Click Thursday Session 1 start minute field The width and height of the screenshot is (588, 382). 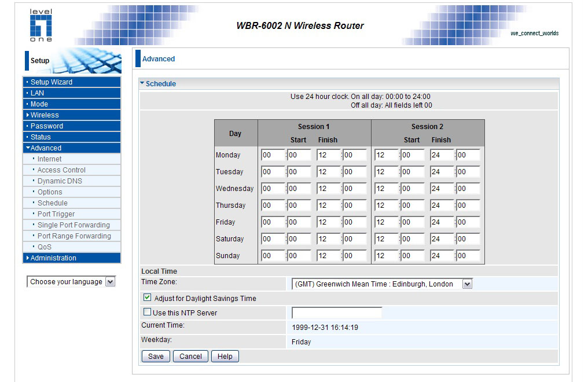(299, 205)
